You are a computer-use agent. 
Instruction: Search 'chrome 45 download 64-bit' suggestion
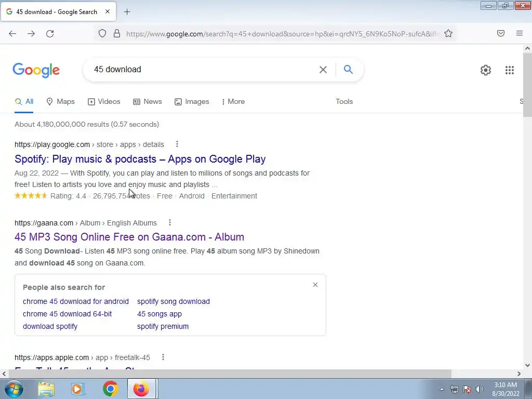pyautogui.click(x=67, y=314)
